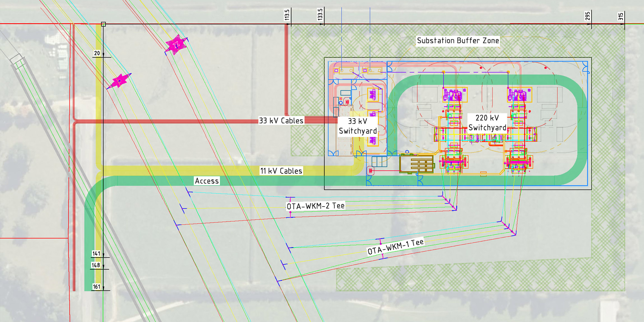Click the 33 kV Switchyard label
The height and width of the screenshot is (322, 644).
[357, 126]
